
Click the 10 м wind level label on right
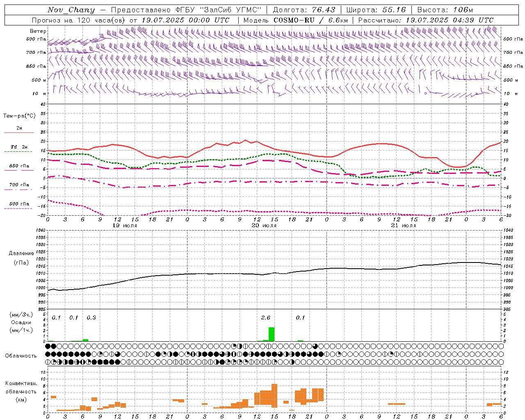point(510,94)
